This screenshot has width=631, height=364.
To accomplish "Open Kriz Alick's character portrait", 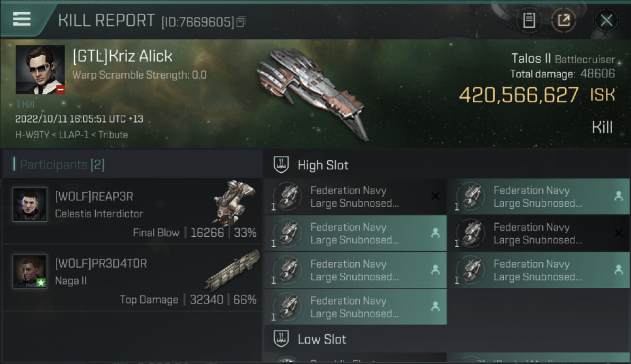I will point(40,70).
